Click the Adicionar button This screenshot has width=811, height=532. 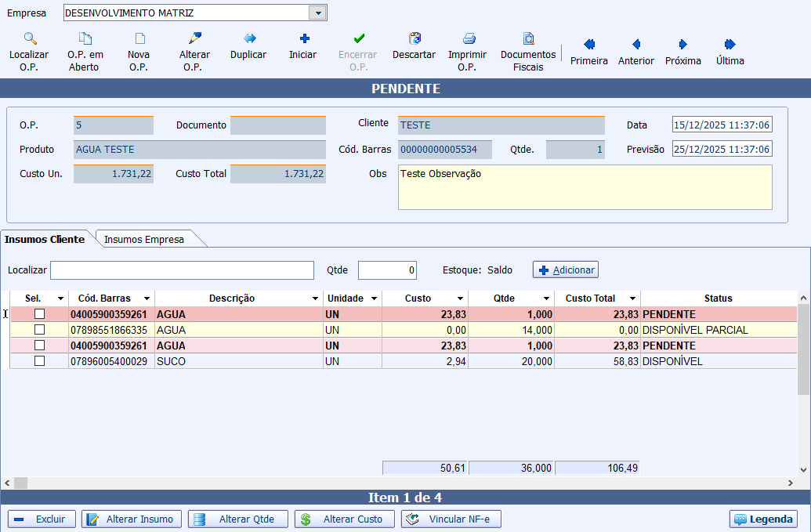(x=566, y=270)
